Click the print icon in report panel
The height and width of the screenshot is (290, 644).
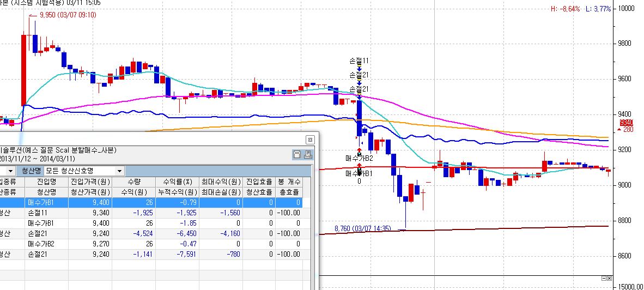coord(308,154)
